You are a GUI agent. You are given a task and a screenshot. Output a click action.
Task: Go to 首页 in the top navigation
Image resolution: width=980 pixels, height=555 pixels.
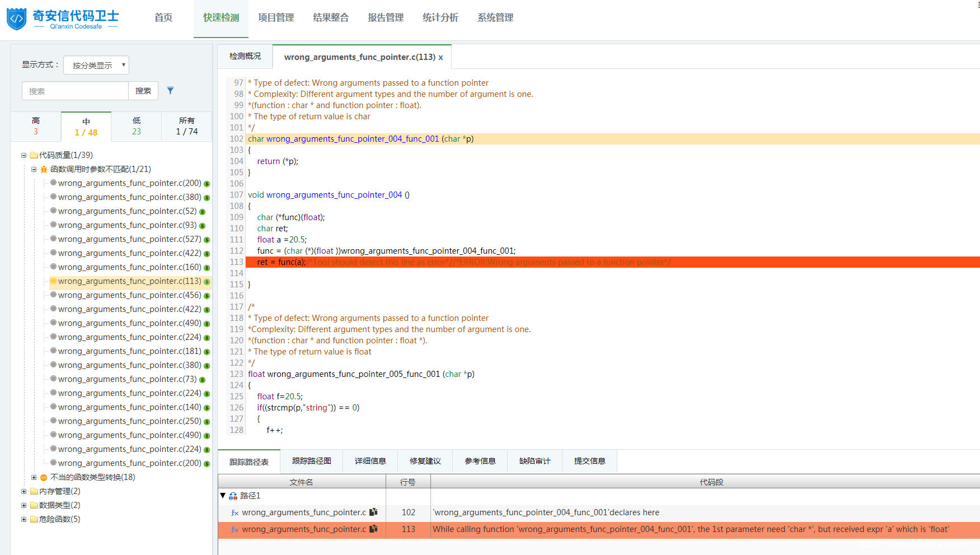click(163, 18)
